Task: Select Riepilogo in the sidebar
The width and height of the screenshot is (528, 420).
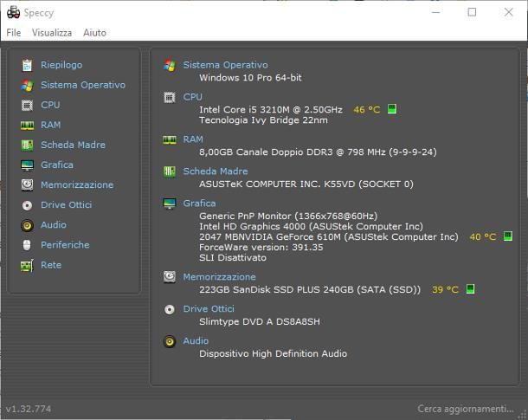Action: coord(61,65)
